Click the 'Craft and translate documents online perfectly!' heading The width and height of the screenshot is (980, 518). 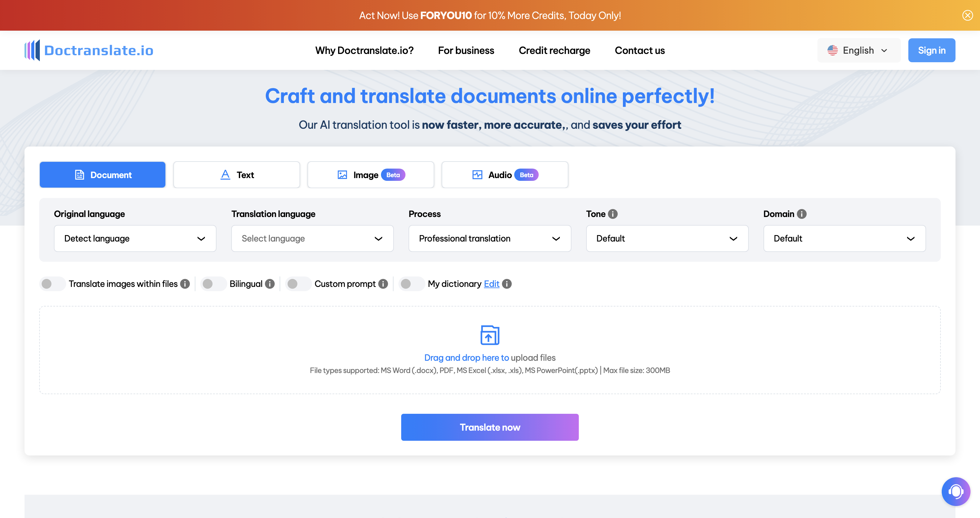490,96
